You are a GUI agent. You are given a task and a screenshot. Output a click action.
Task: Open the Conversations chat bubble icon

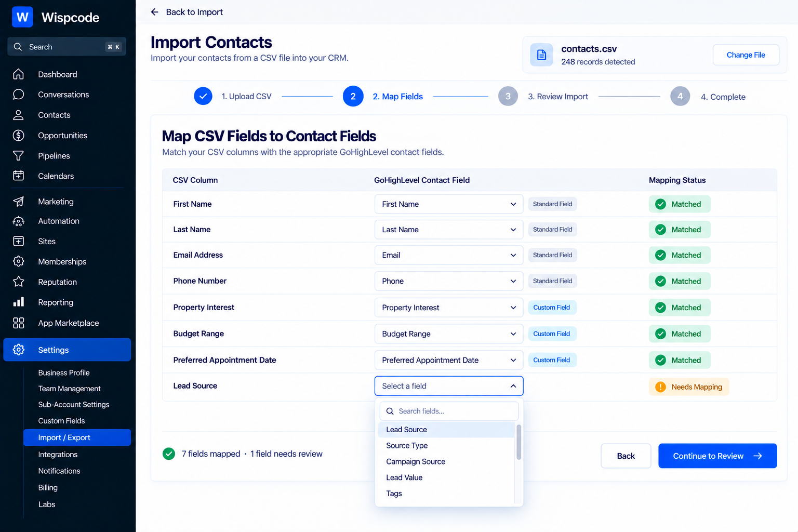point(18,95)
